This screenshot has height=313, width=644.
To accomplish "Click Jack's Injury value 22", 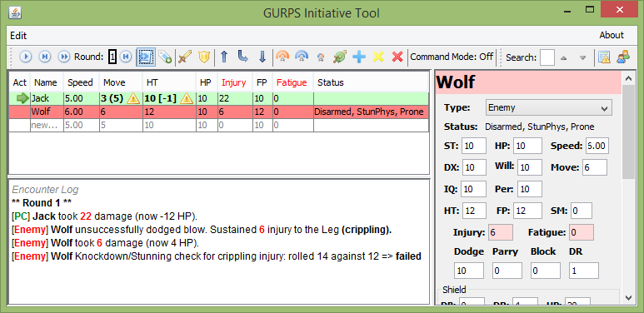I will click(235, 98).
